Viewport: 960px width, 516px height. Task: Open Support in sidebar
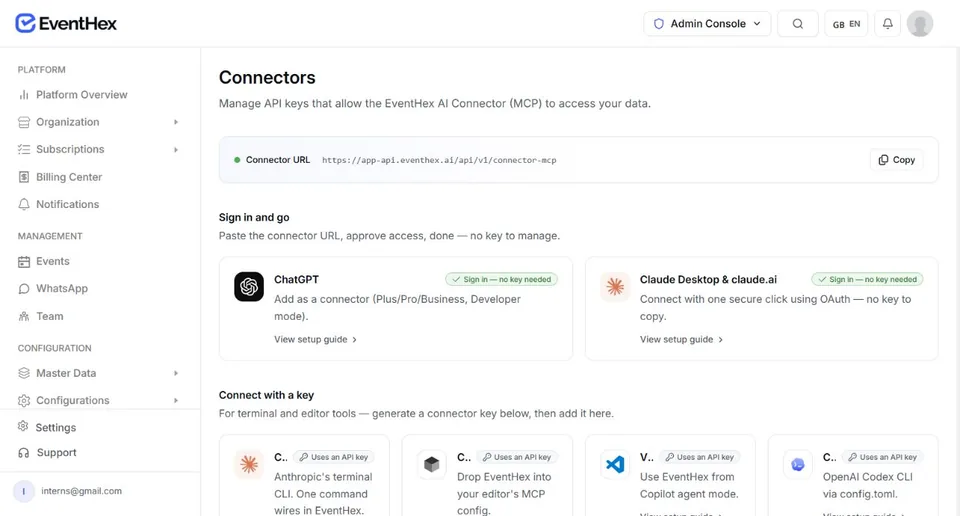coord(56,452)
